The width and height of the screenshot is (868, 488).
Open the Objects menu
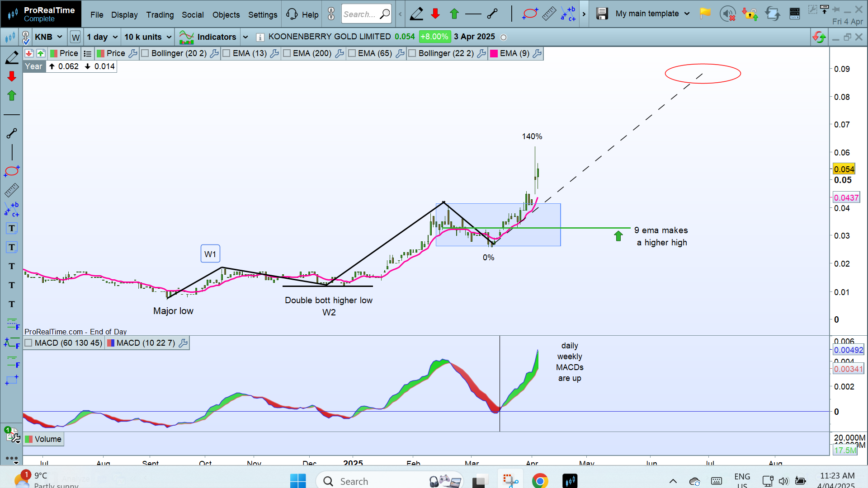coord(226,14)
